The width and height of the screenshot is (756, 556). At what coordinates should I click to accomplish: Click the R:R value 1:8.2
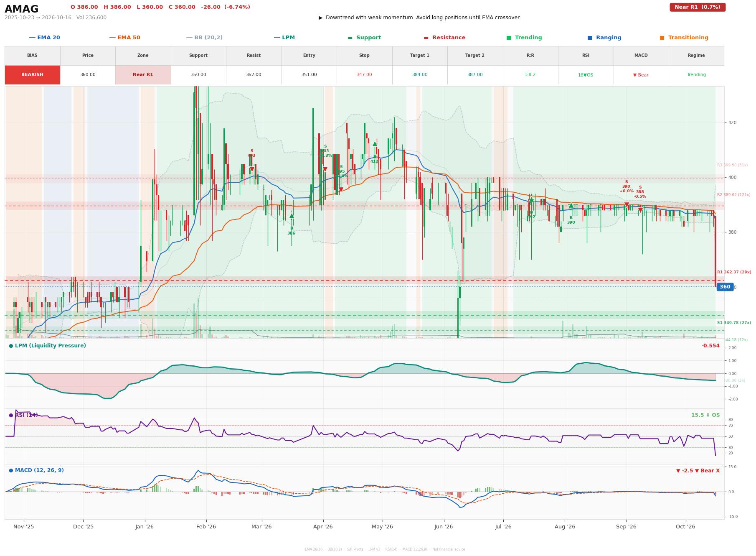530,75
